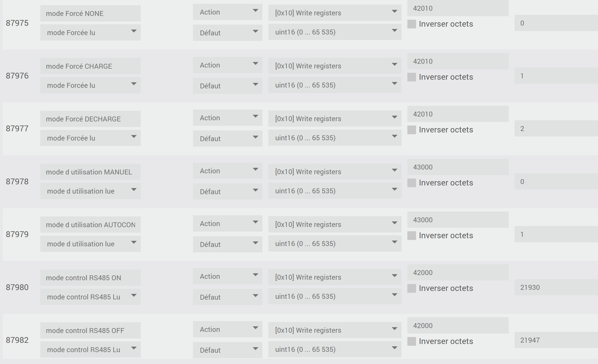Click value field containing 21947
Viewport: 598px width, 364px height.
tap(556, 340)
